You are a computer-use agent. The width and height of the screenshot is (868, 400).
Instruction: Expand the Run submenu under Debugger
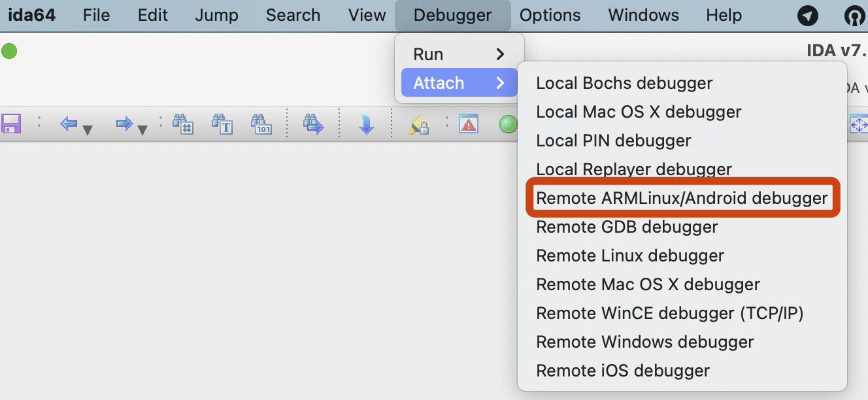tap(458, 54)
